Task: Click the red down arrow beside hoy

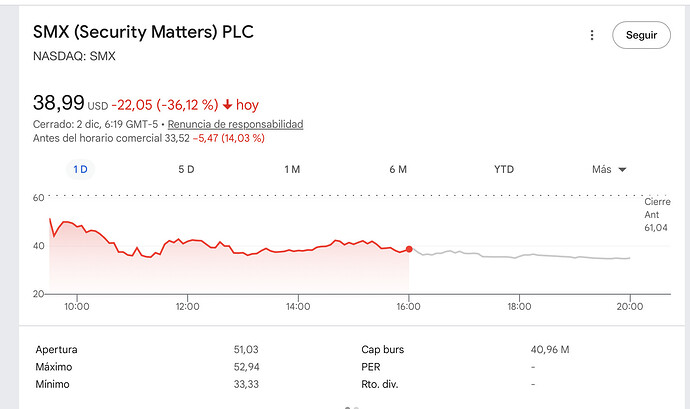Action: coord(228,104)
